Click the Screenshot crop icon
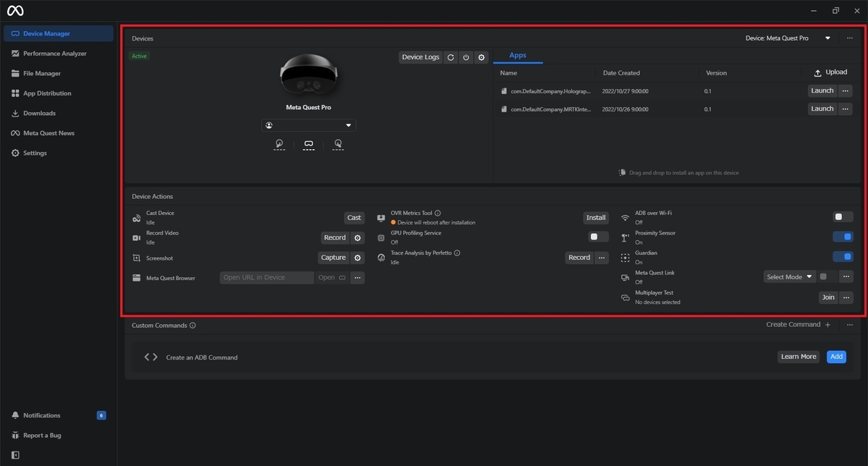The width and height of the screenshot is (868, 466). click(x=137, y=258)
